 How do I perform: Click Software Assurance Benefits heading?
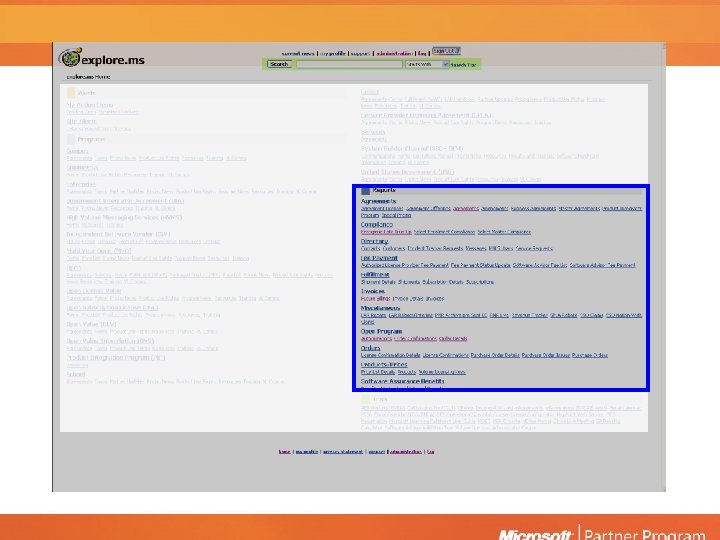[402, 381]
